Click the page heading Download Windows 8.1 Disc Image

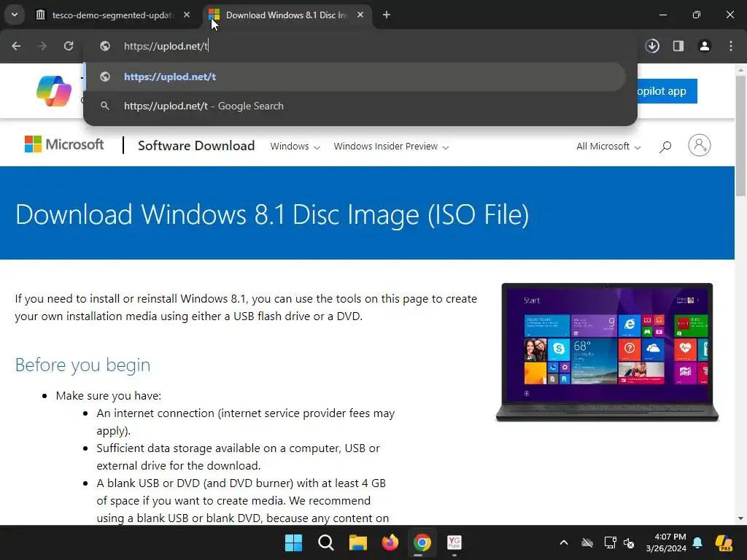(x=272, y=214)
